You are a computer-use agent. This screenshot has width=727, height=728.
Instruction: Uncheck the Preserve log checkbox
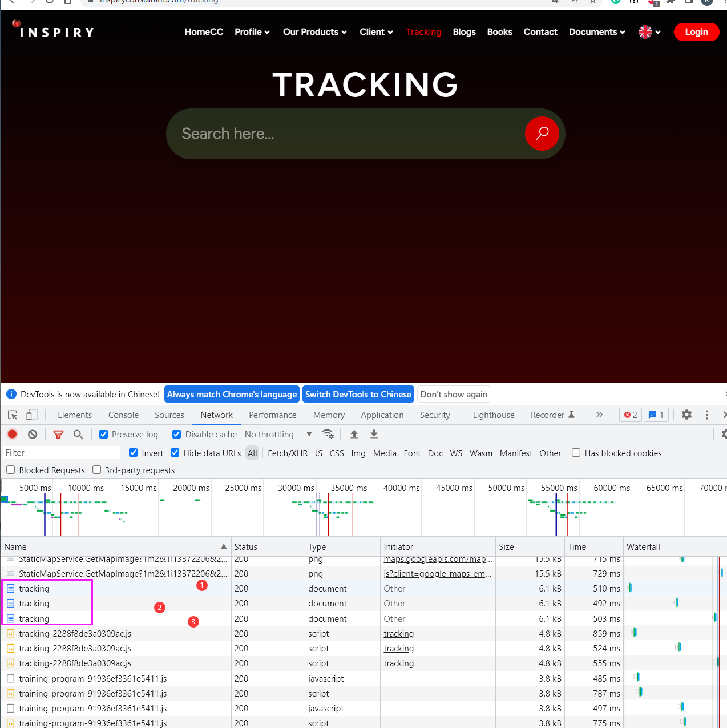pyautogui.click(x=104, y=435)
